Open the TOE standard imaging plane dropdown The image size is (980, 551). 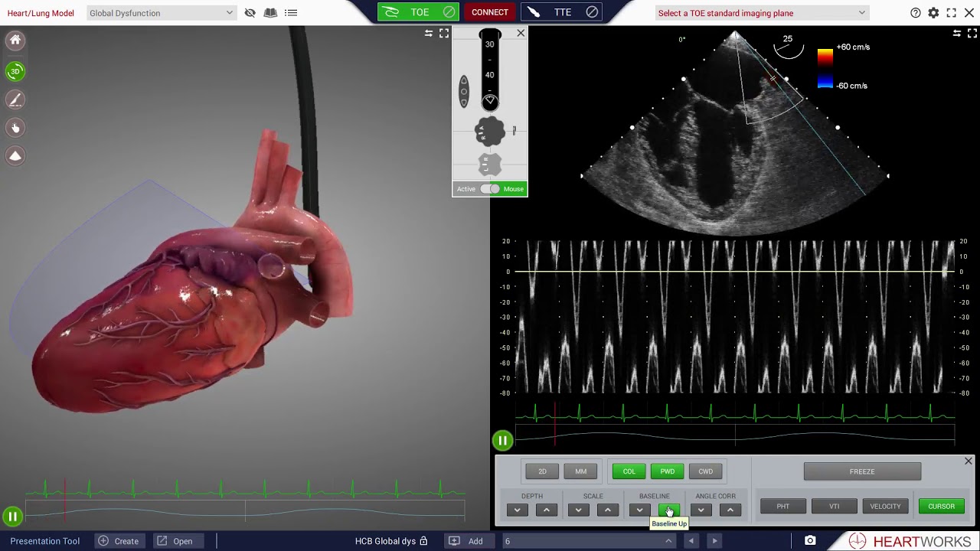762,13
